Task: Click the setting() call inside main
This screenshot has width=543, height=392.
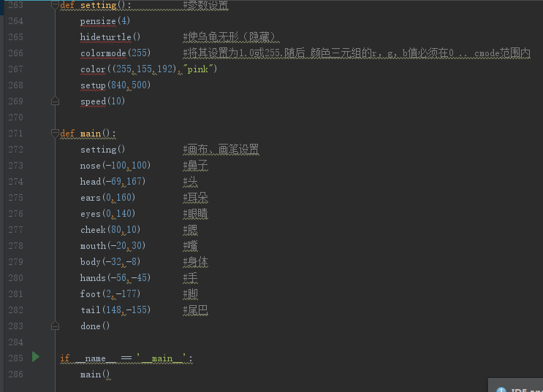Action: coord(102,150)
